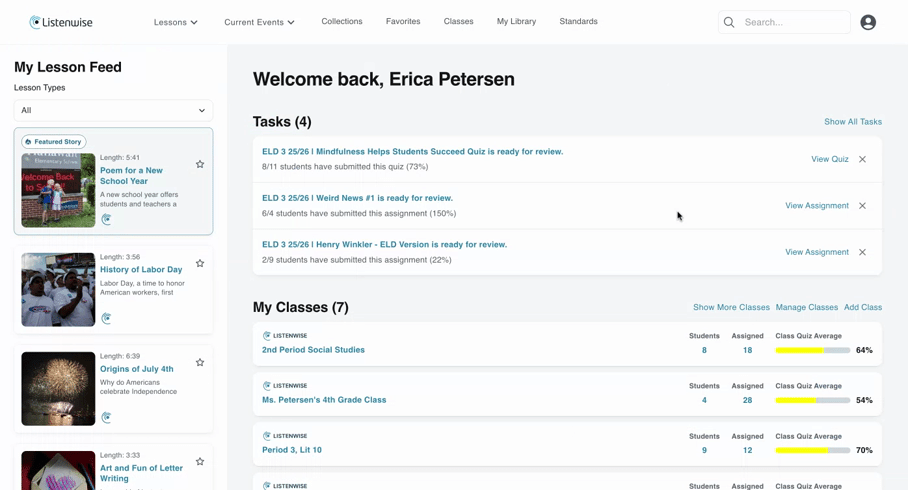908x490 pixels.
Task: Click Listenwise icon under Poem for a New School Year
Action: click(106, 219)
